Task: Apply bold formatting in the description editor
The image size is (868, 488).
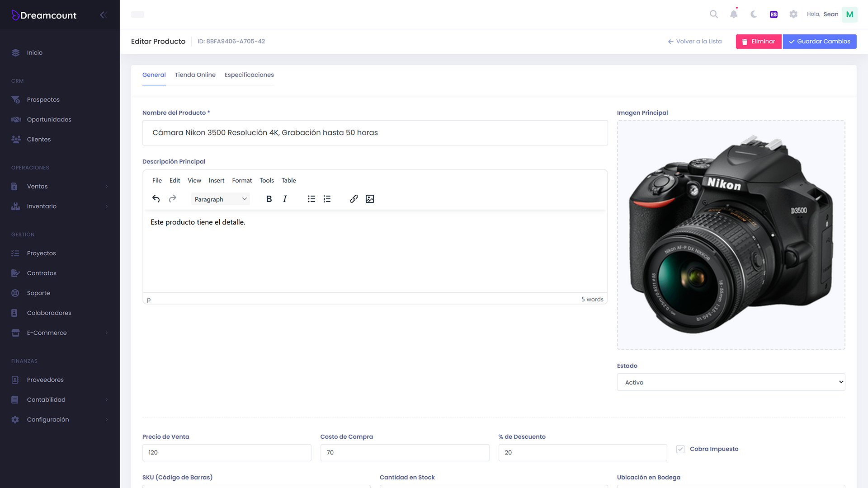Action: (x=269, y=199)
